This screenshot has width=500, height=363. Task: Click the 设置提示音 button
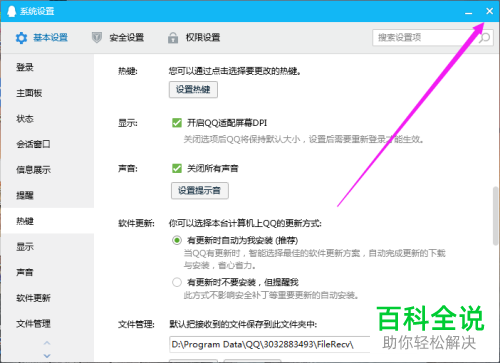(x=200, y=191)
